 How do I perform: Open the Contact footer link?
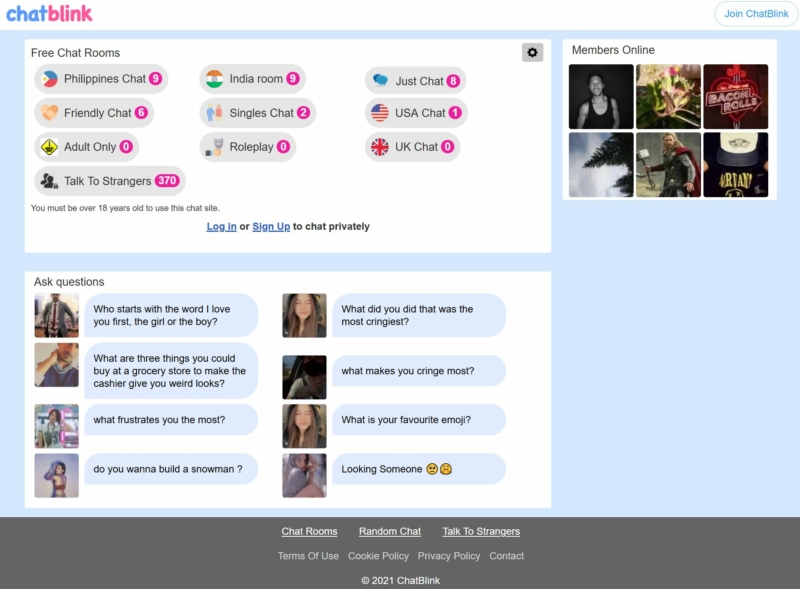[507, 556]
